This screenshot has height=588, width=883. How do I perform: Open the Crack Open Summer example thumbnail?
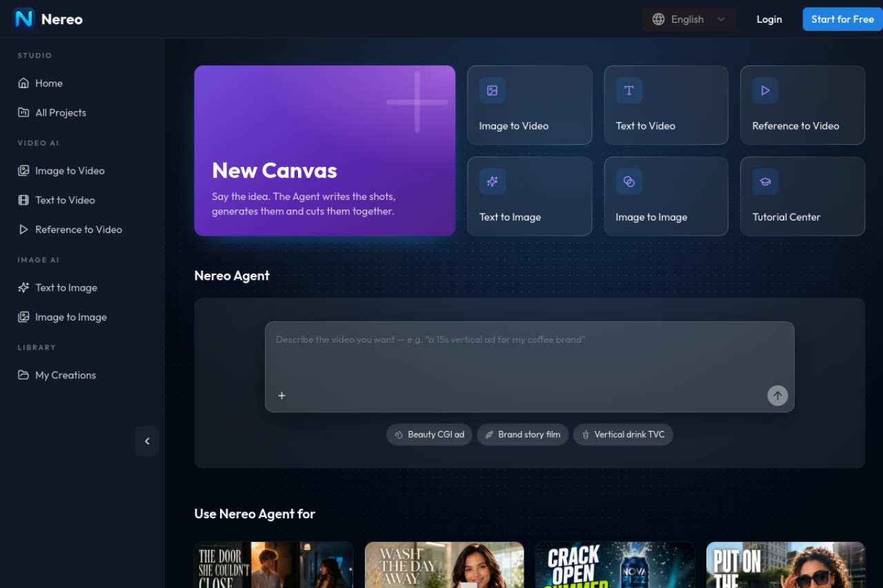click(x=615, y=565)
